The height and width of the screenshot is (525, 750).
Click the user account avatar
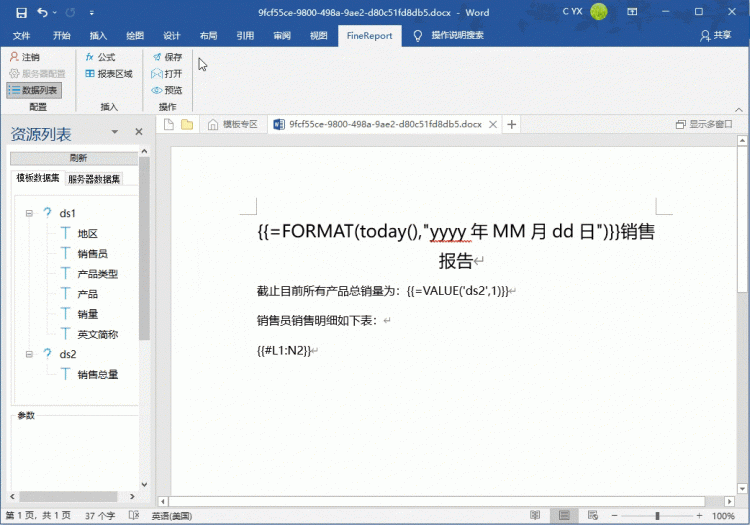click(x=598, y=12)
